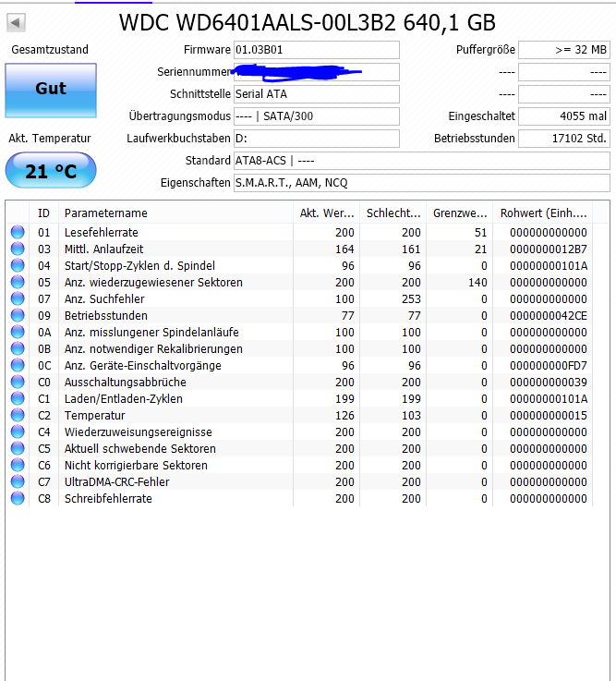The image size is (616, 681).
Task: Click the Rohwert (Einh.... column header
Action: (x=543, y=213)
